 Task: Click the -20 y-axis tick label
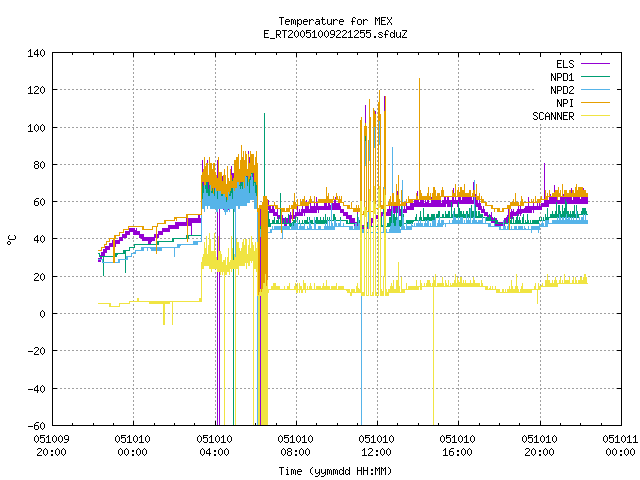click(36, 351)
